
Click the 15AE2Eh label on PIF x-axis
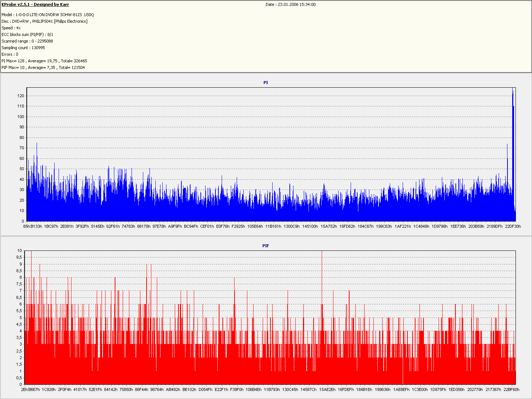[x=327, y=389]
